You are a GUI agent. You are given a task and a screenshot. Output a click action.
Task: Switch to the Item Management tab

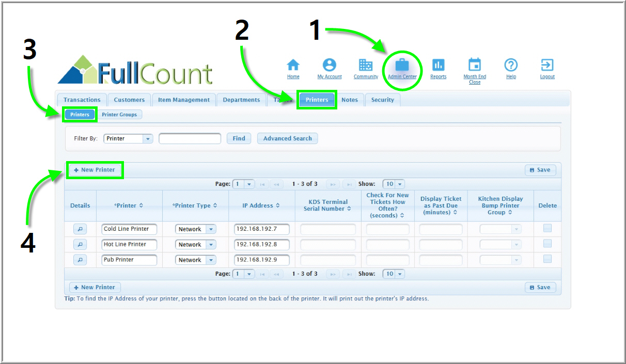tap(184, 100)
